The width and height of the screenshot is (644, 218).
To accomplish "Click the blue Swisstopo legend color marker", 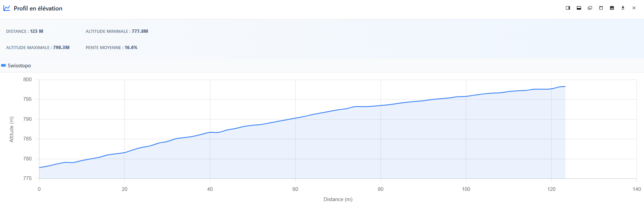I will pyautogui.click(x=4, y=66).
